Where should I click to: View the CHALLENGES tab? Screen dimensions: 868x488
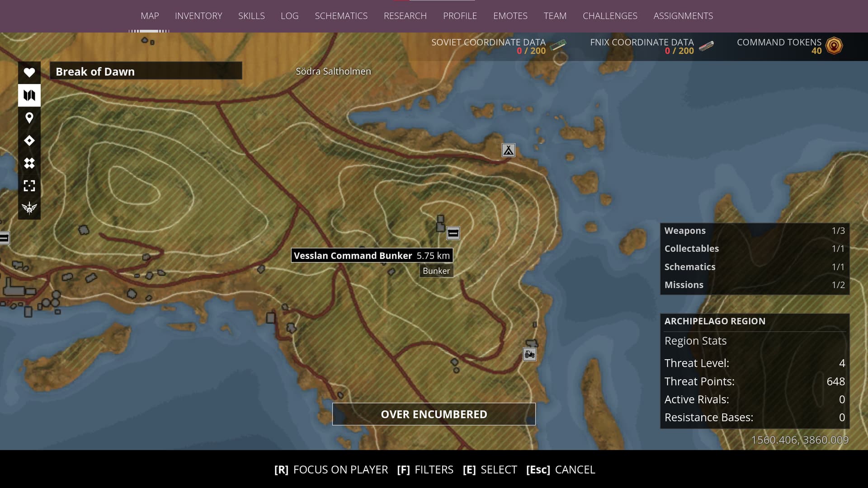(610, 16)
